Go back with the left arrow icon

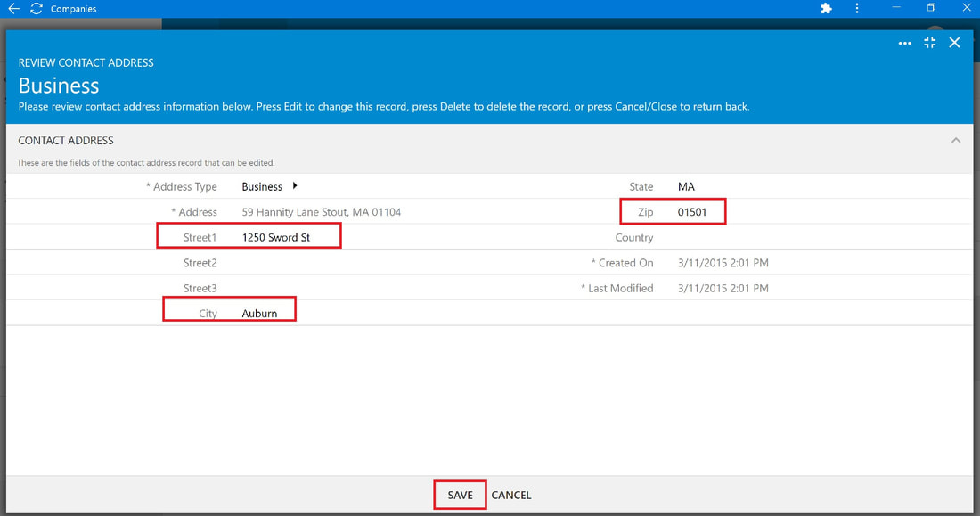pos(13,9)
